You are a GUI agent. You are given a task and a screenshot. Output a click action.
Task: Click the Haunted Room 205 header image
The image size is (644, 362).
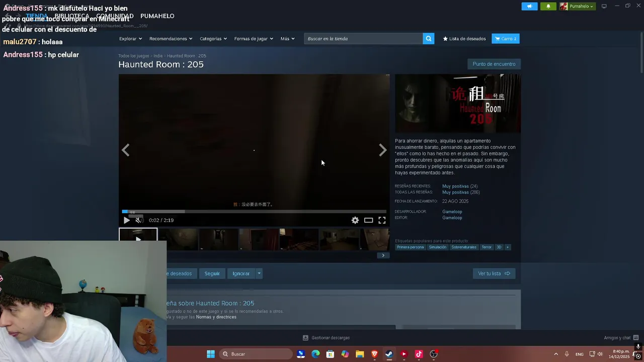(x=458, y=104)
